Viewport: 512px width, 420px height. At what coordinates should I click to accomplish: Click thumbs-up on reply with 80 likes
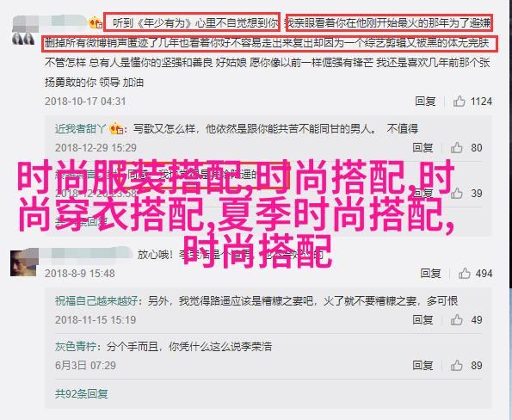point(456,148)
